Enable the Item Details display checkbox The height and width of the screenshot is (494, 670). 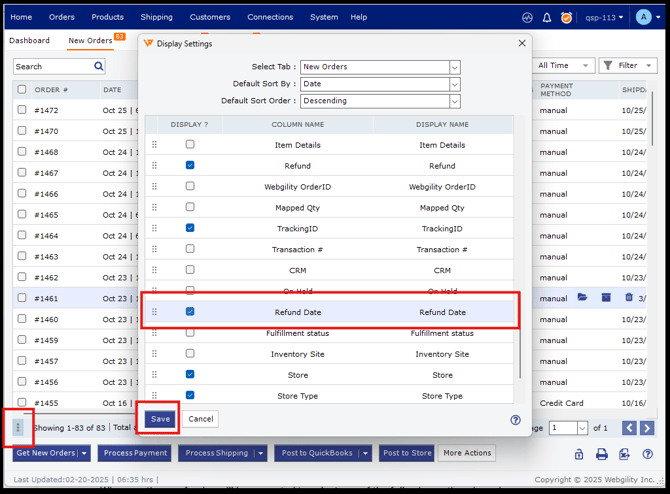point(190,145)
